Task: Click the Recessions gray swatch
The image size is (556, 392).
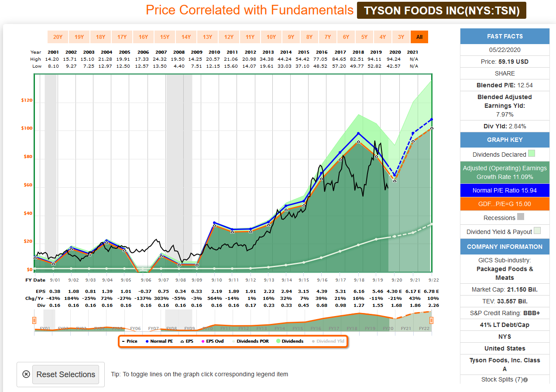Action: pyautogui.click(x=520, y=217)
